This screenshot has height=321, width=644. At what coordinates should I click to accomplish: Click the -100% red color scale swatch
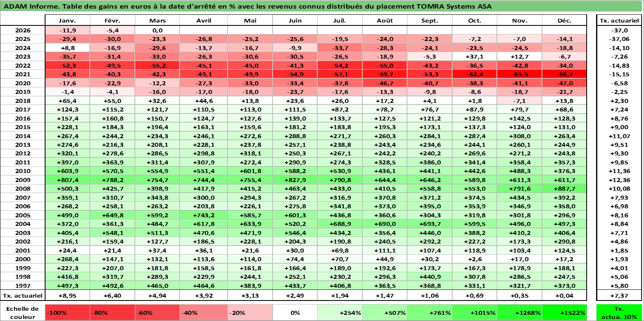(x=68, y=312)
